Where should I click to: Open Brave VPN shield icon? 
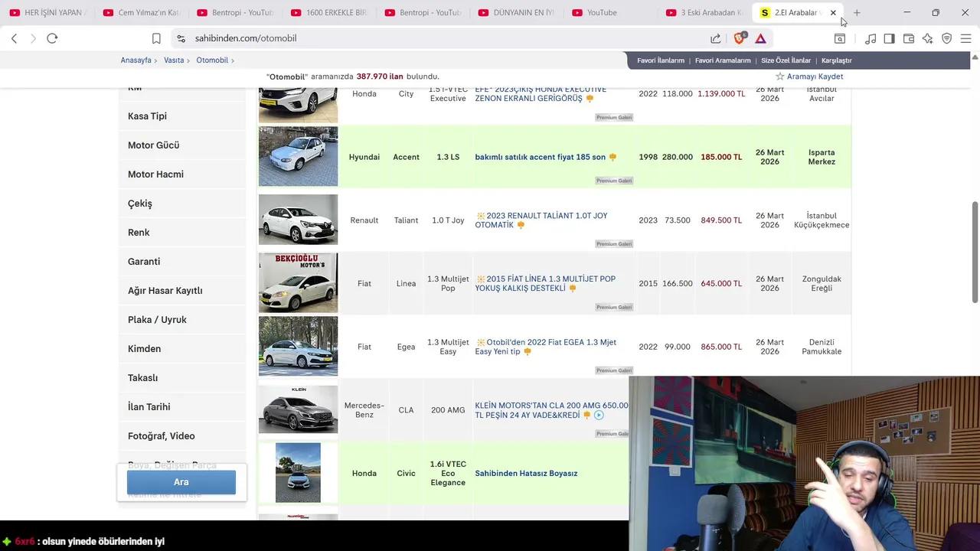click(946, 38)
